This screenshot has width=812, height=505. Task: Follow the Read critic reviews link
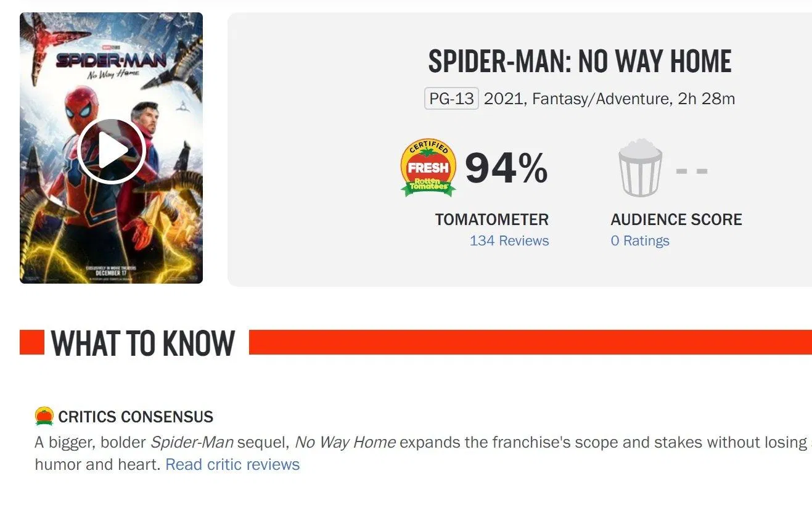[232, 464]
